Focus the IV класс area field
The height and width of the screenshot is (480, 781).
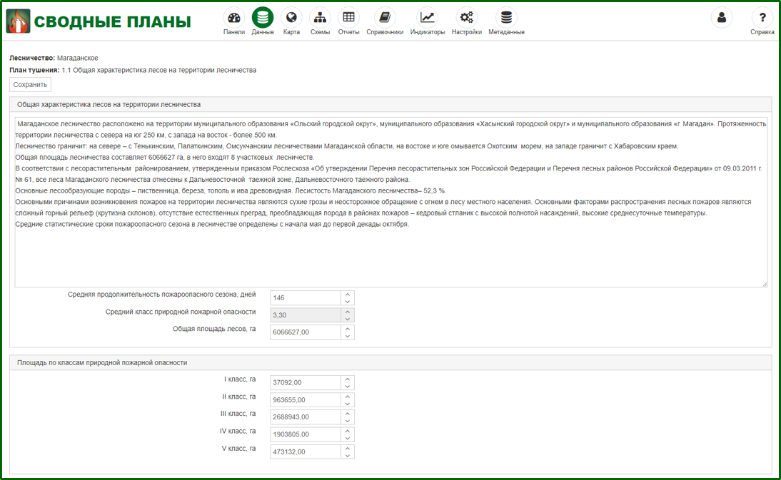(305, 434)
